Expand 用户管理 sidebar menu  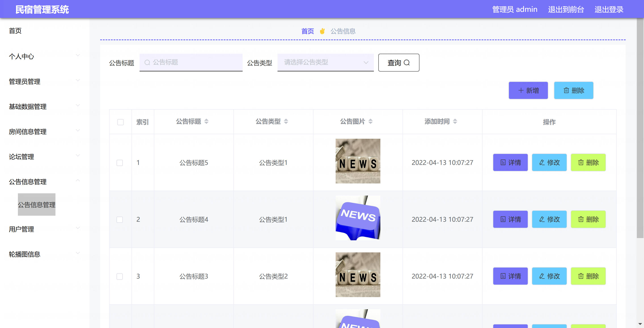44,229
